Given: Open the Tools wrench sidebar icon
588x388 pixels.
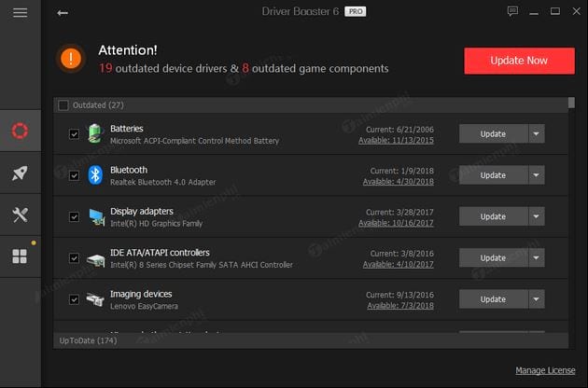Looking at the screenshot, I should [20, 215].
